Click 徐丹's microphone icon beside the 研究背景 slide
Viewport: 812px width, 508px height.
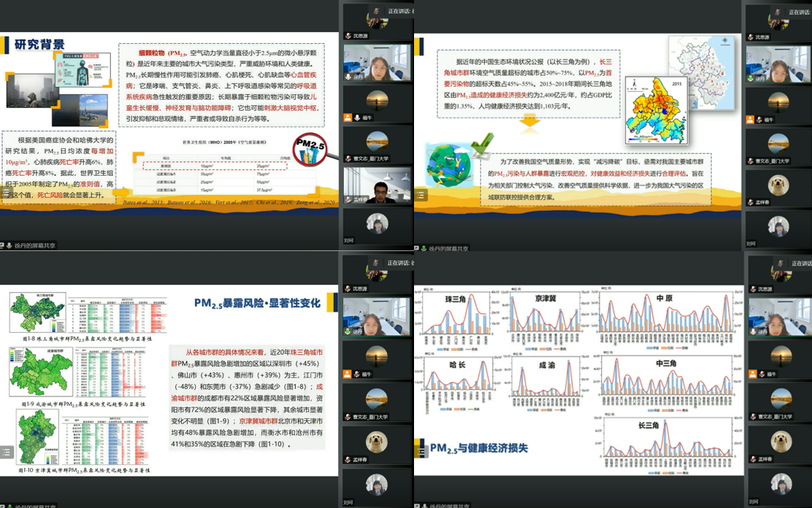click(x=348, y=76)
